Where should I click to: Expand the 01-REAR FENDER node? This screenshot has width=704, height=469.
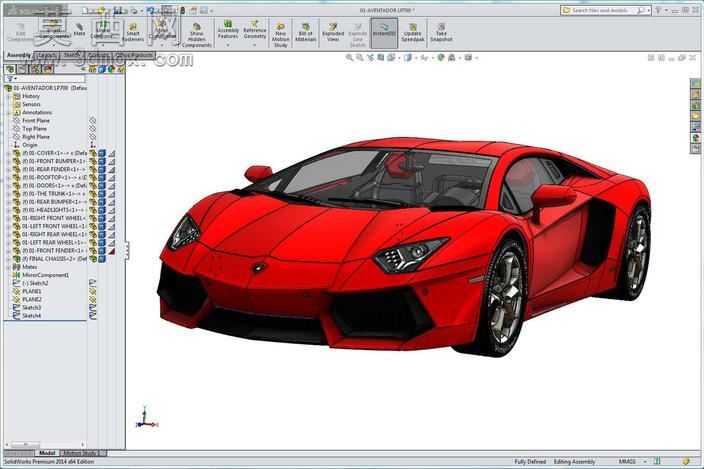click(x=8, y=170)
